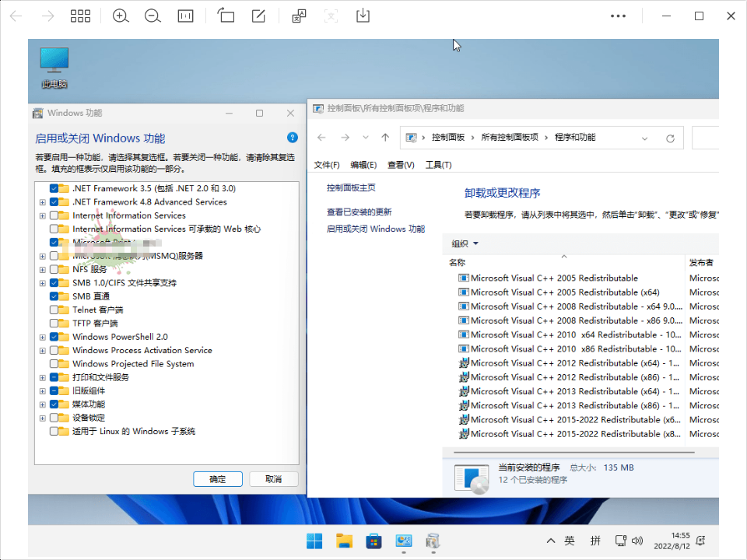
Task: Click back arrow in 程序和功能 window
Action: (321, 138)
